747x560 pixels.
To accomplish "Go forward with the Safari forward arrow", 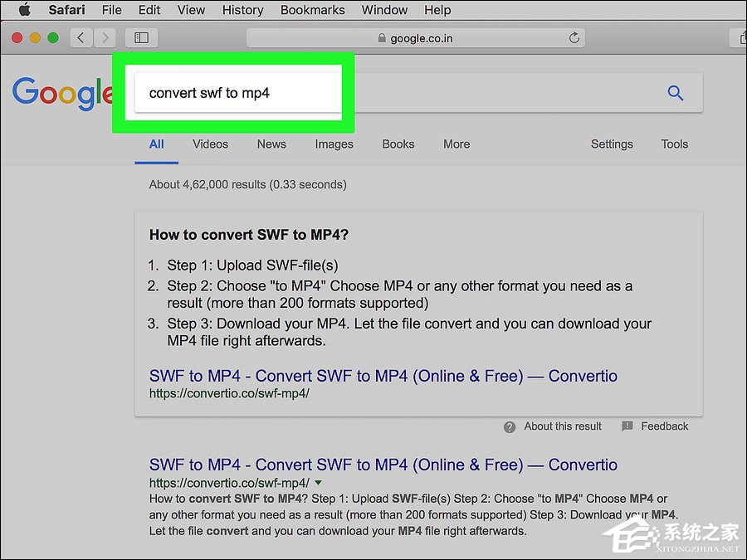I will (x=105, y=37).
